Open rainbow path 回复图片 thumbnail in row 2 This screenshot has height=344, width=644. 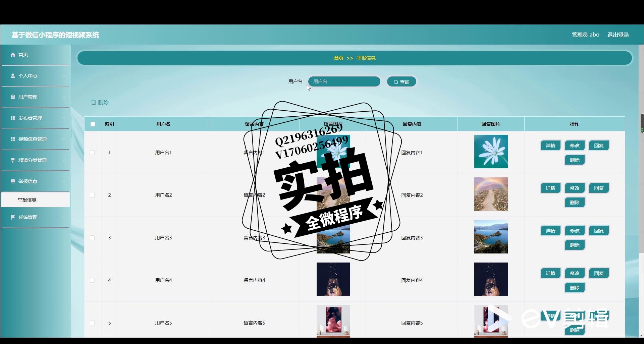point(491,194)
